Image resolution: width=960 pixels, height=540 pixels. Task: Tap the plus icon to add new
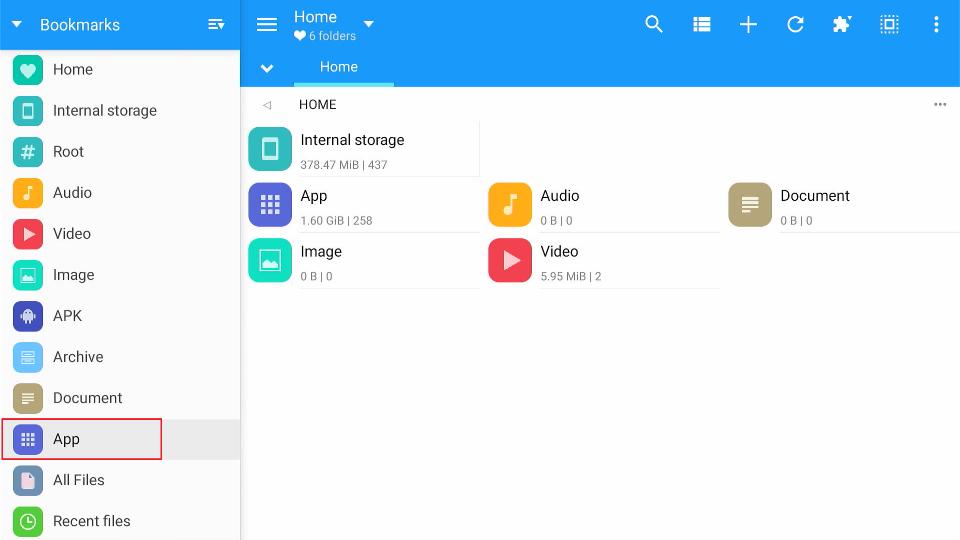[x=748, y=24]
